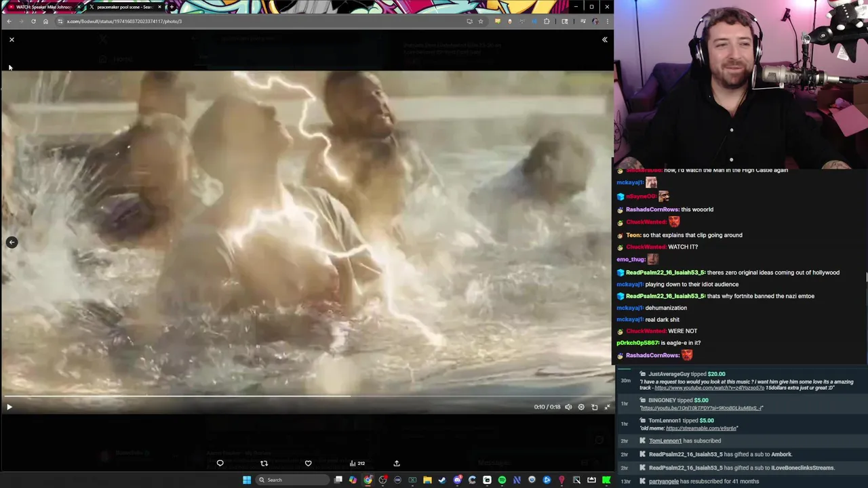Collapse the side panel with double-chevron icon
868x488 pixels.
605,39
